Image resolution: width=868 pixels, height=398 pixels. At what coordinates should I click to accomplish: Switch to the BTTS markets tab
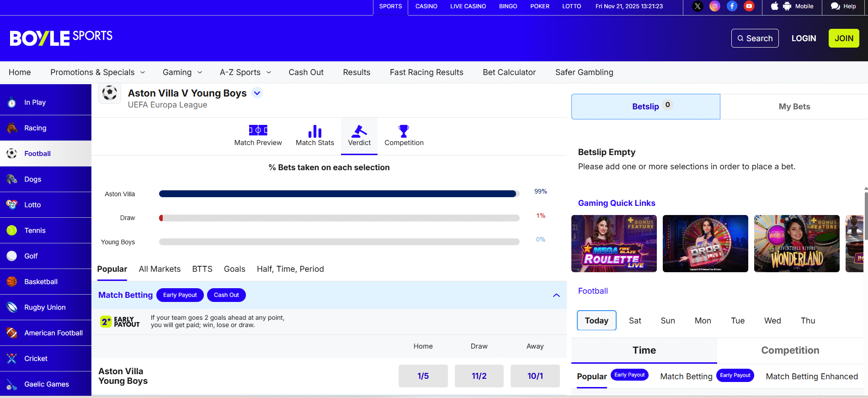[202, 269]
